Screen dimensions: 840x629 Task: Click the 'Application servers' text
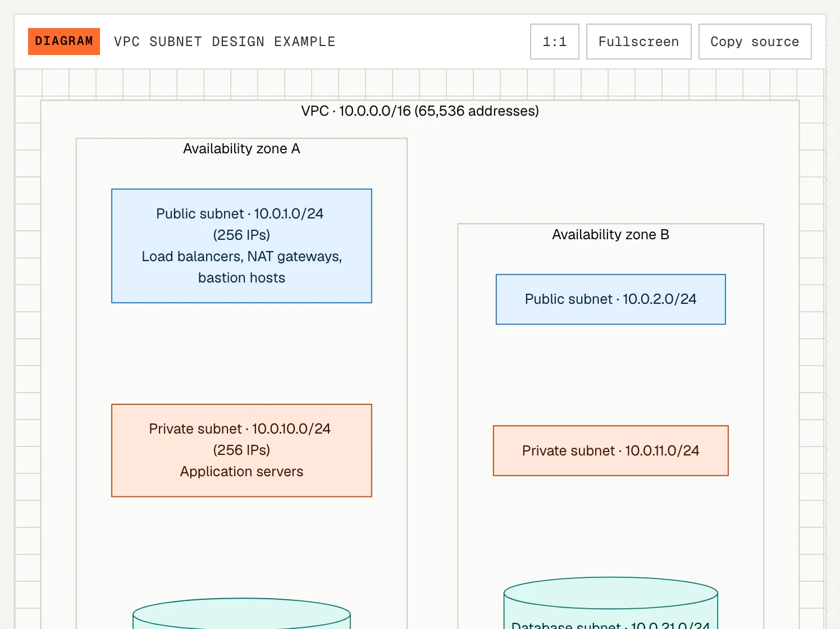tap(241, 472)
